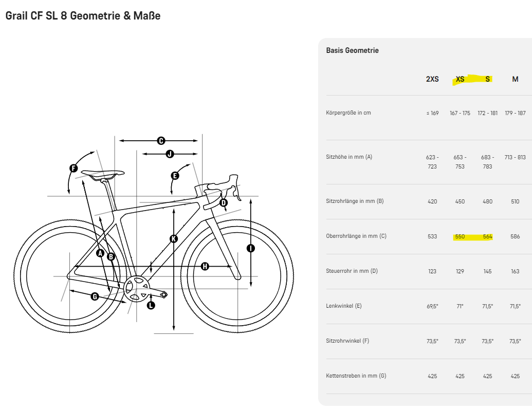Image resolution: width=532 pixels, height=410 pixels.
Task: Click the J marker on the diagram
Action: click(x=170, y=154)
